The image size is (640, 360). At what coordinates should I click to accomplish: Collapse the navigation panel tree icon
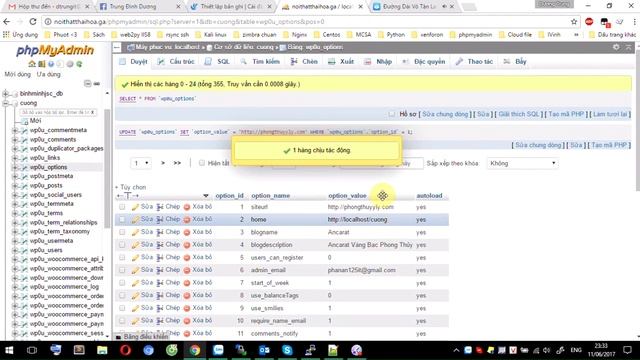click(88, 84)
